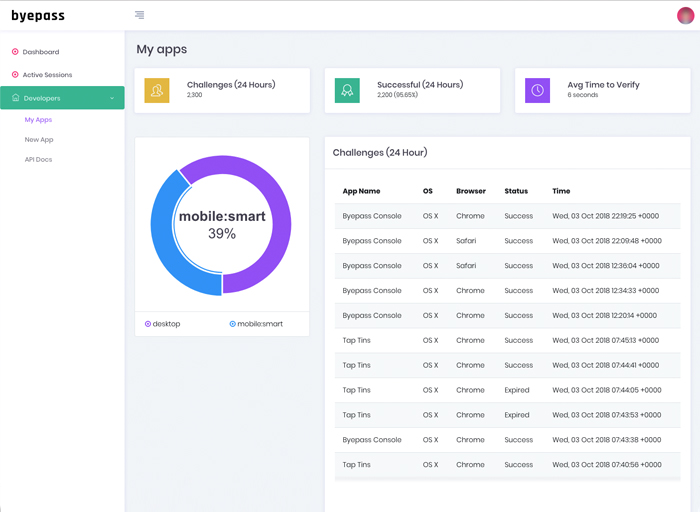Click the green Successful card icon
This screenshot has width=700, height=512.
click(347, 90)
